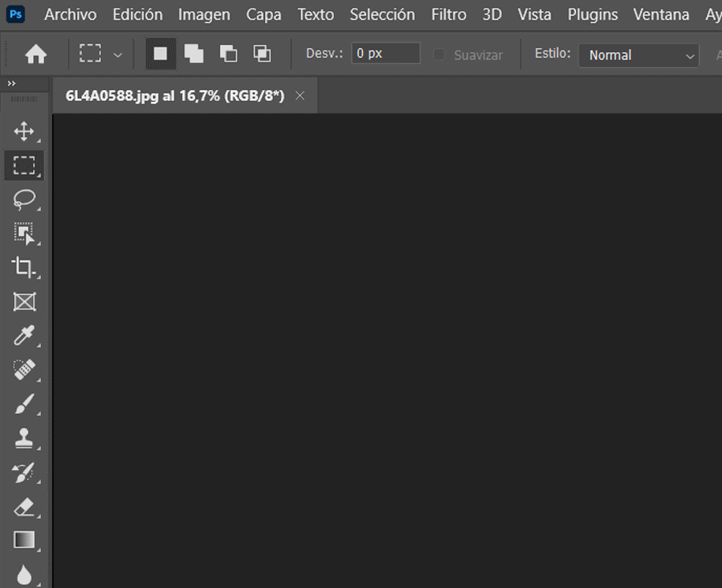Select the Blur tool

point(24,575)
